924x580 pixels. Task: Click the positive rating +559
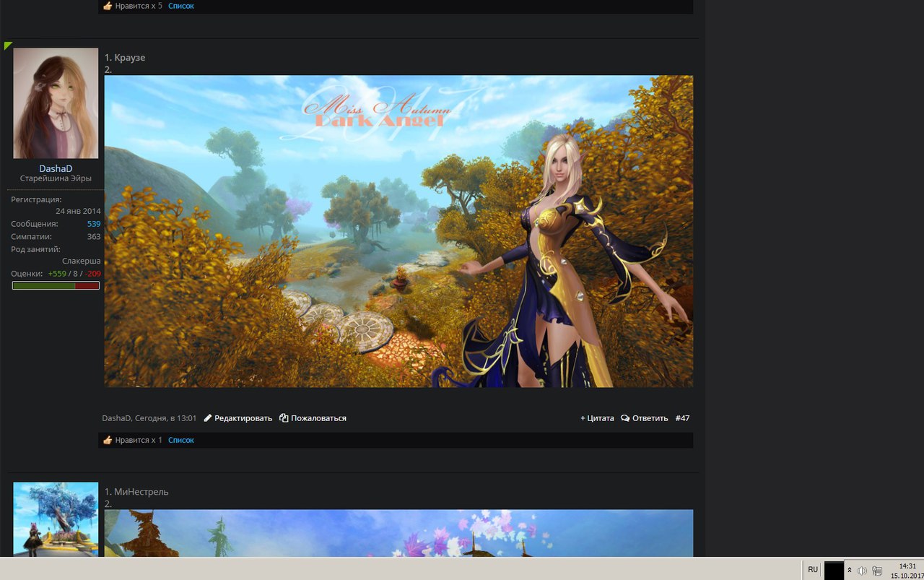pos(57,274)
